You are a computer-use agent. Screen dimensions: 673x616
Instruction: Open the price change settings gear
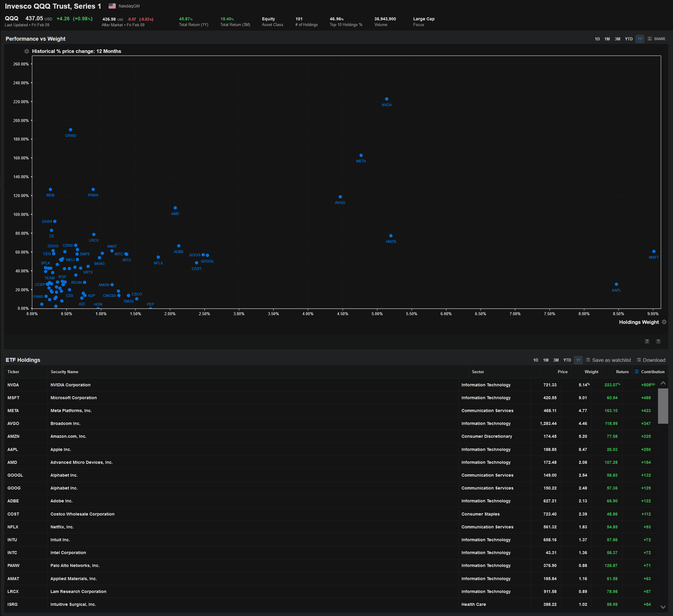(27, 51)
